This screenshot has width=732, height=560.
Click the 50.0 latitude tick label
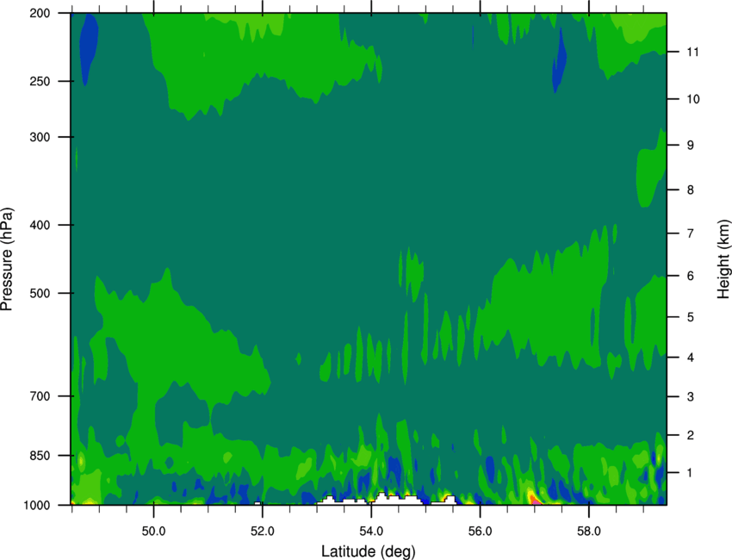pos(153,532)
